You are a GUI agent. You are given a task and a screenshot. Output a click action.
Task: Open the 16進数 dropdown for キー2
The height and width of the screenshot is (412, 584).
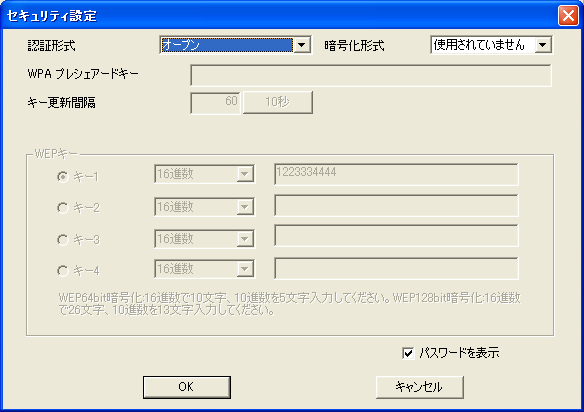(204, 207)
